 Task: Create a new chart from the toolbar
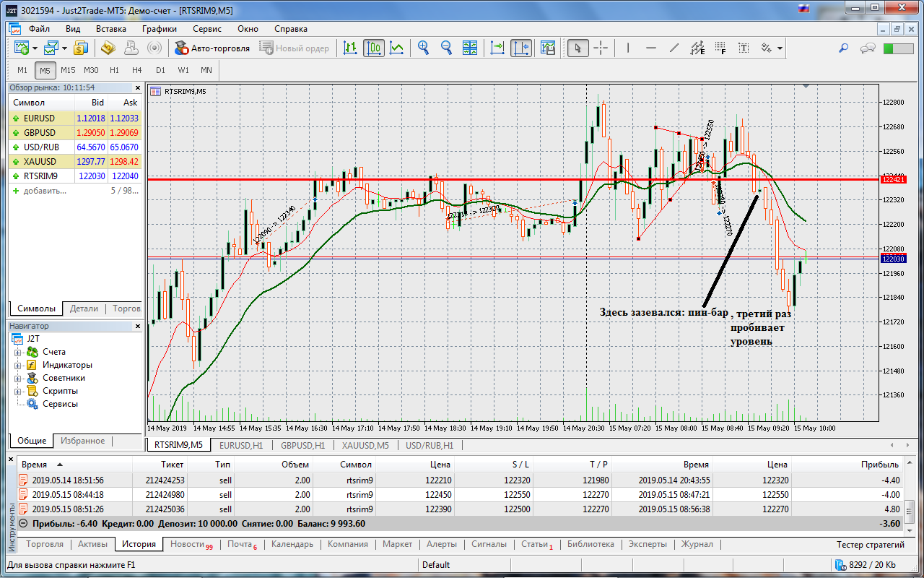tap(20, 48)
